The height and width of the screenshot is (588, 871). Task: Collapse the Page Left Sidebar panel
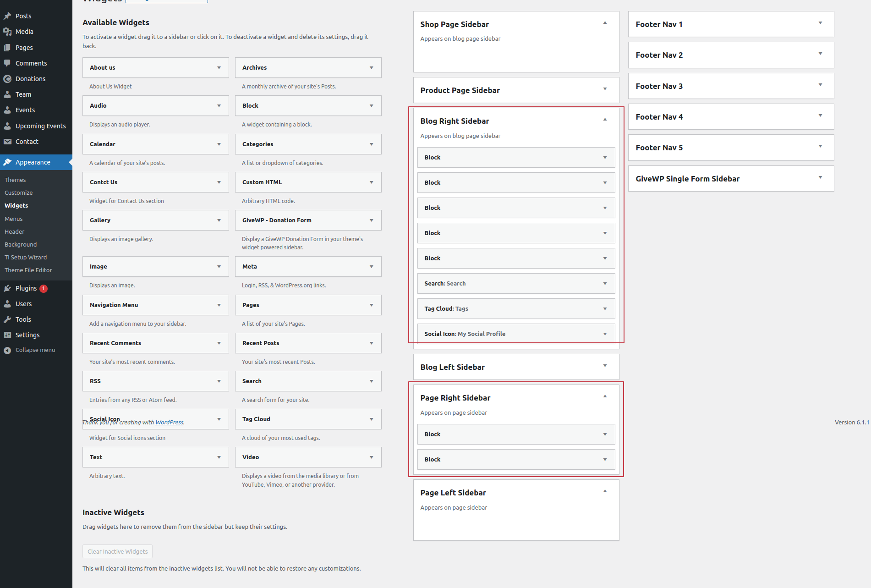click(605, 491)
